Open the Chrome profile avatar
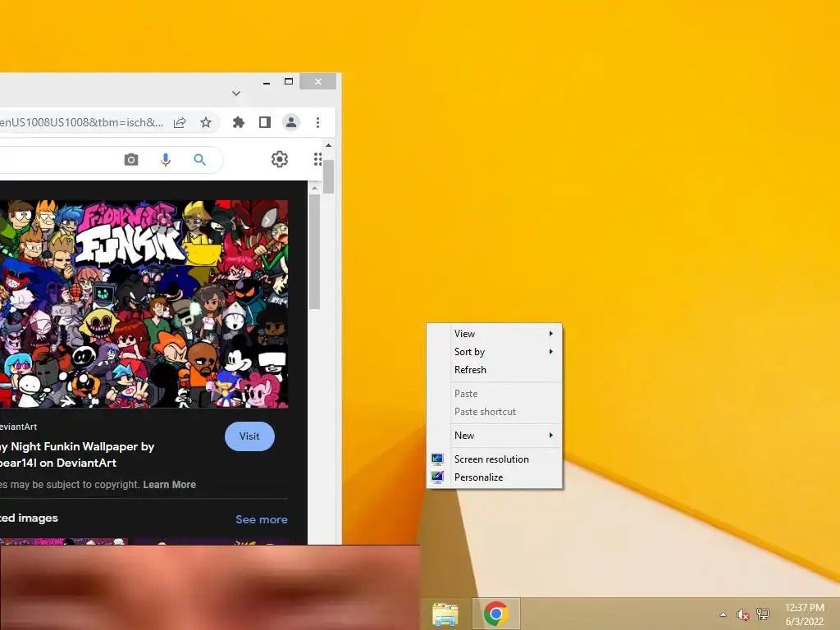The height and width of the screenshot is (630, 840). pyautogui.click(x=291, y=123)
